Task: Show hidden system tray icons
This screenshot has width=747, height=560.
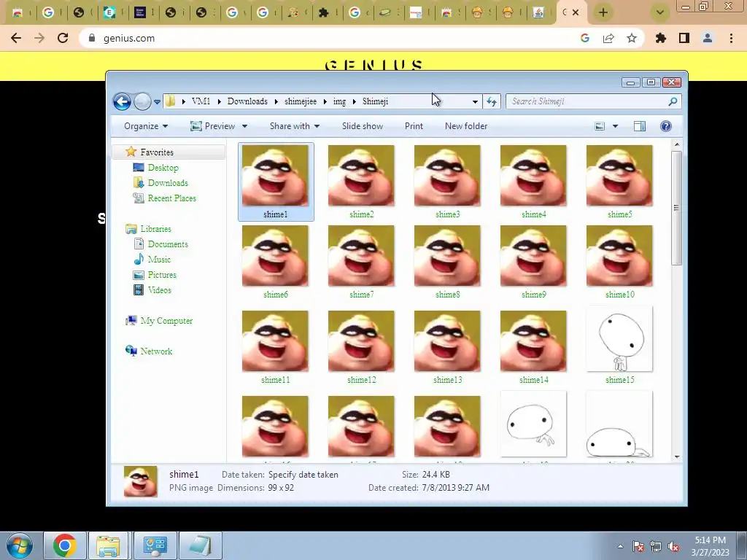Action: pyautogui.click(x=620, y=546)
